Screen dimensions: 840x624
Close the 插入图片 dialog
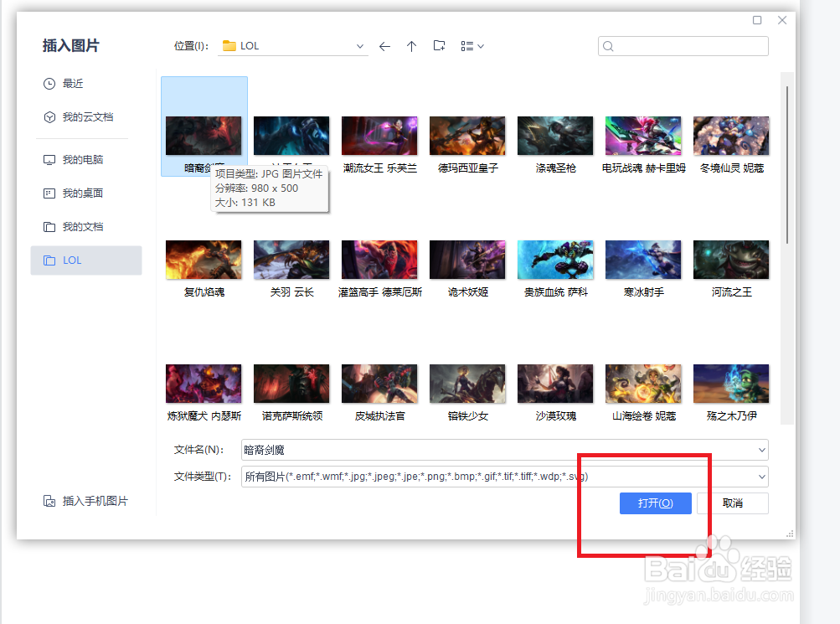tap(782, 20)
